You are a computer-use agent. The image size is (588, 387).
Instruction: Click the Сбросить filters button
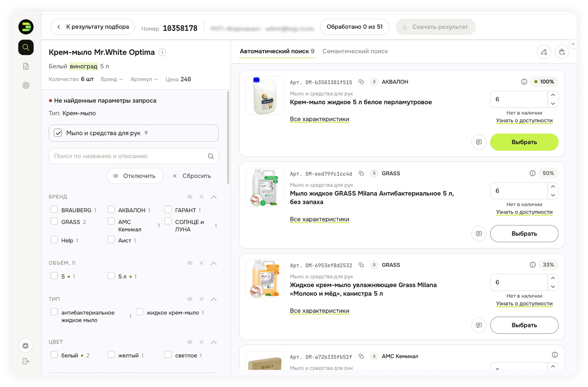pos(192,176)
